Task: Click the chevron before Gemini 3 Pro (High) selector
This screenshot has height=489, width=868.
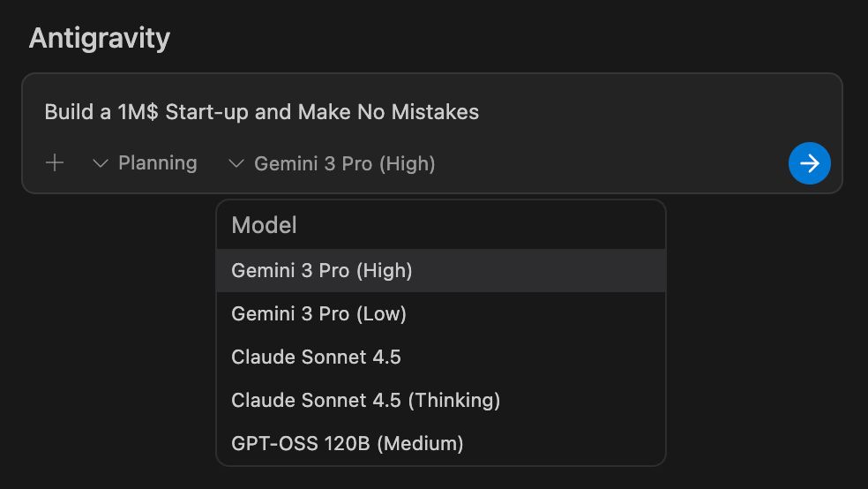Action: pos(236,163)
